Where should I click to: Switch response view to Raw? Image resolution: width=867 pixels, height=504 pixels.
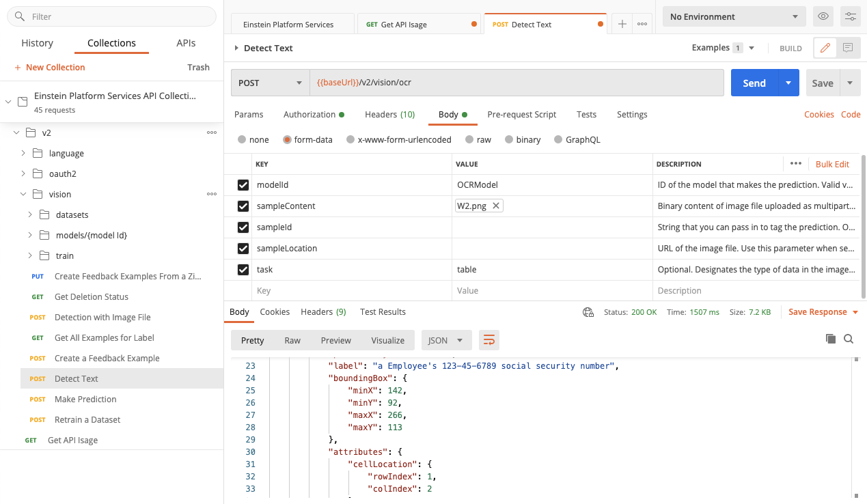[x=292, y=340]
